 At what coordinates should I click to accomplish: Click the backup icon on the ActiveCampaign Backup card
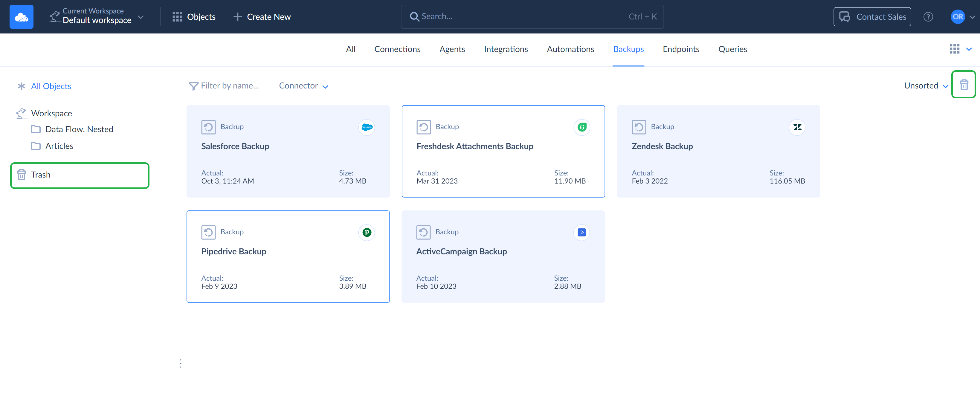[423, 232]
